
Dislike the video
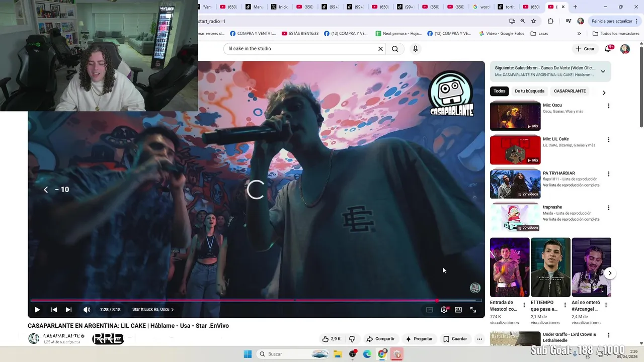[x=352, y=339]
